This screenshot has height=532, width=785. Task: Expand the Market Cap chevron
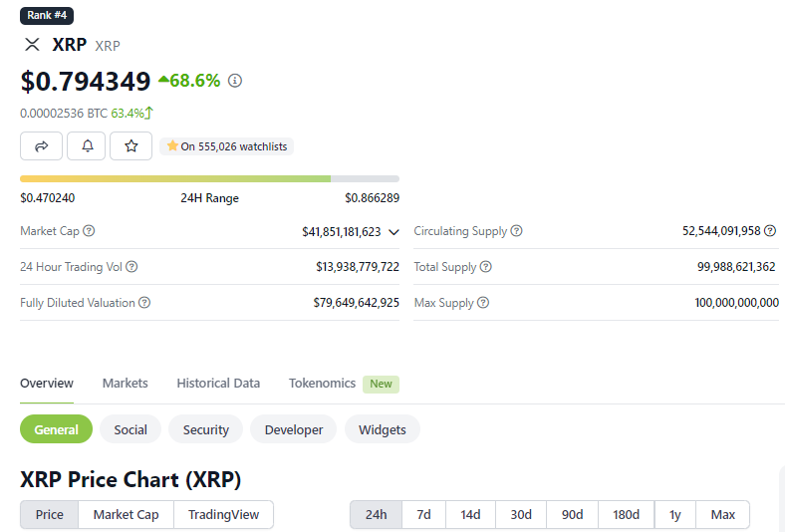(x=394, y=232)
